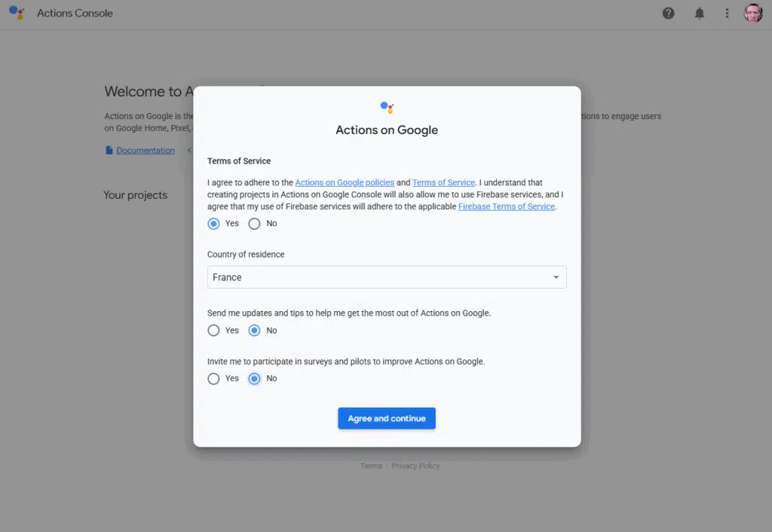Expand the Country of residence dropdown arrow
Screen dimensions: 772x532
556,277
